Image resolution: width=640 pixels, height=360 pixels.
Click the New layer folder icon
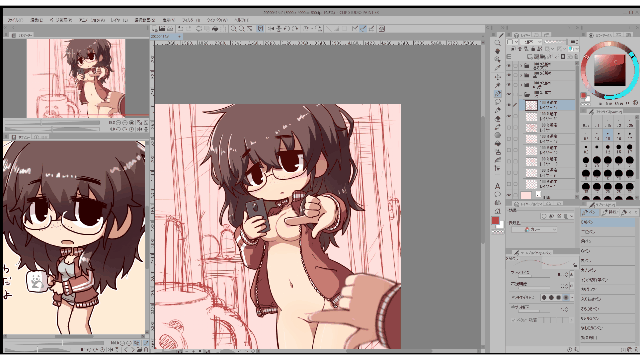tap(542, 57)
